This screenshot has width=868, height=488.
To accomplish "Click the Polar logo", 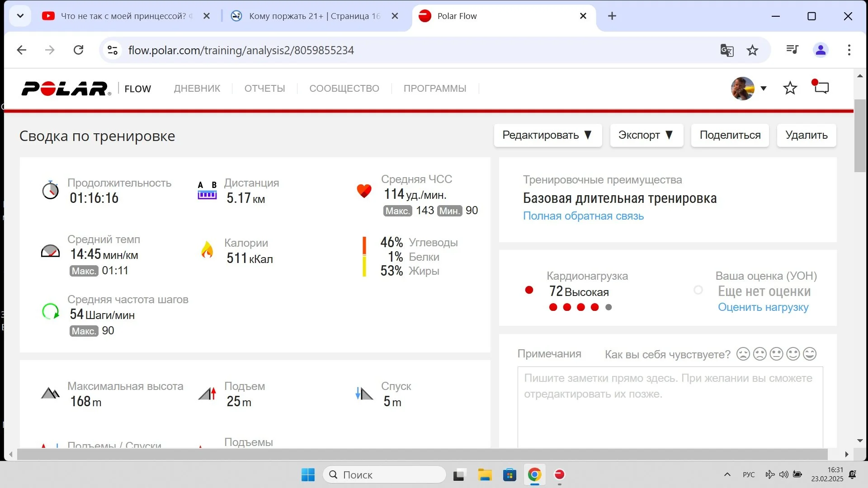I will [66, 89].
